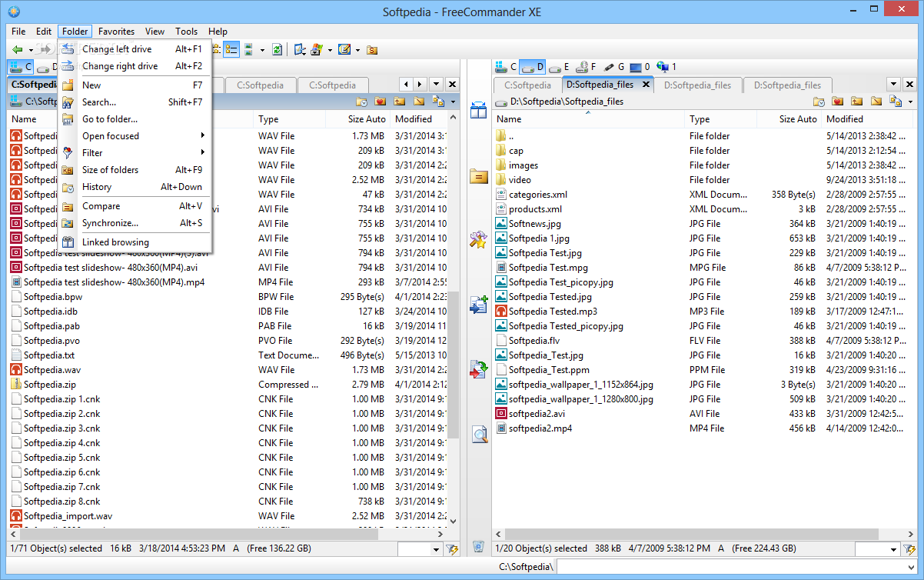Select drive C in left drive bar

pyautogui.click(x=20, y=67)
